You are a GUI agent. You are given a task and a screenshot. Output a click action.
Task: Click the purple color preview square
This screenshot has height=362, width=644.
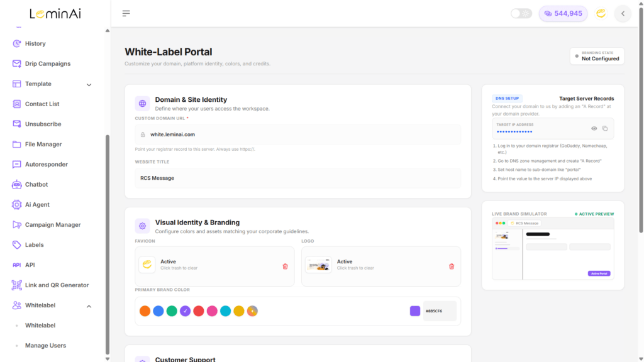click(415, 310)
